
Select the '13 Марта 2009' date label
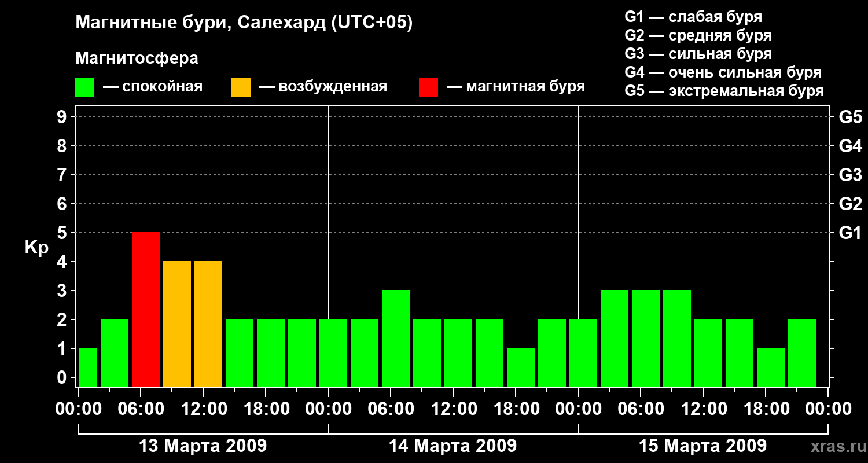203,446
